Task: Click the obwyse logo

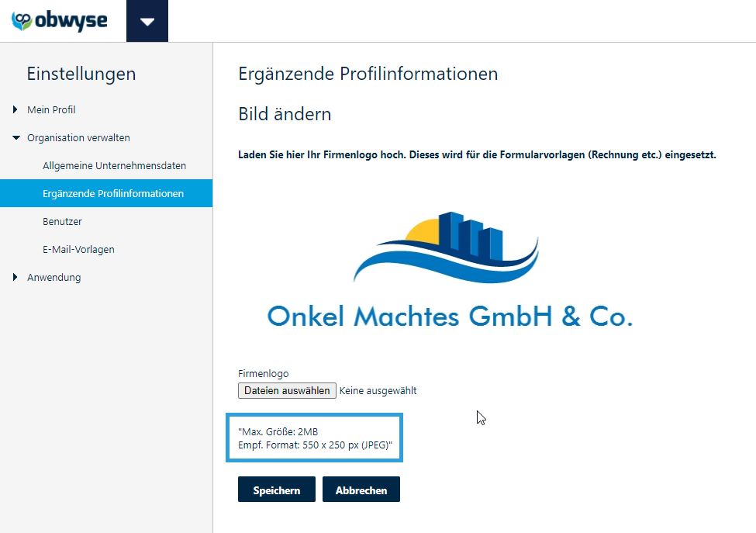Action: (59, 21)
